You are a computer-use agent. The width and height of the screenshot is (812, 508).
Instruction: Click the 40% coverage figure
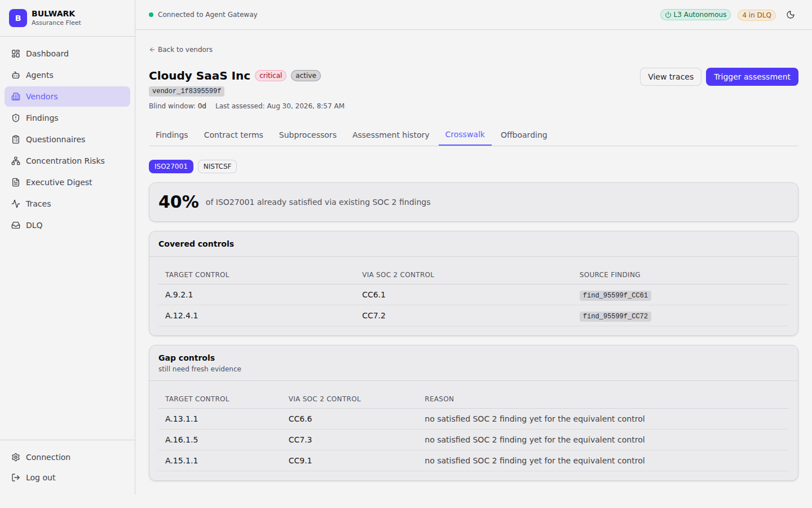(x=179, y=202)
